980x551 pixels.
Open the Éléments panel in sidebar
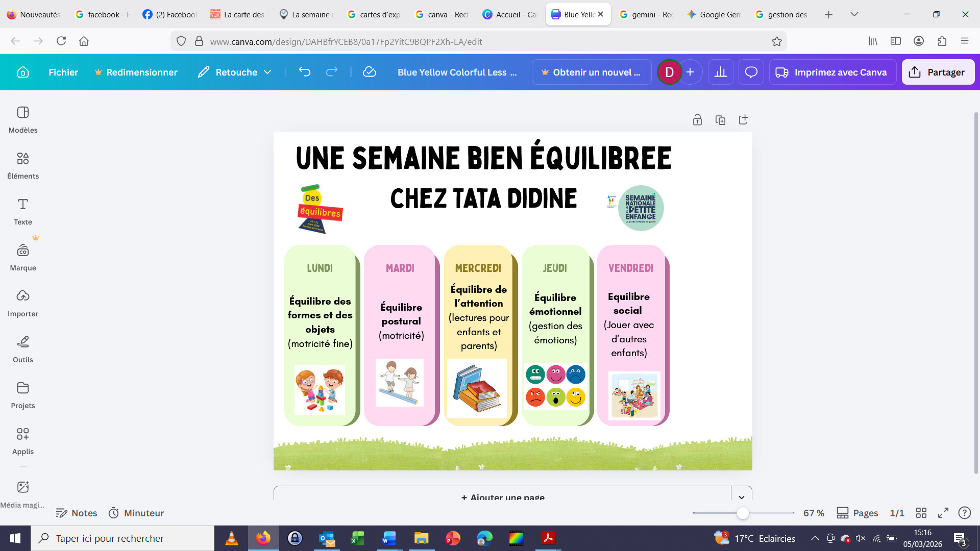(x=22, y=165)
